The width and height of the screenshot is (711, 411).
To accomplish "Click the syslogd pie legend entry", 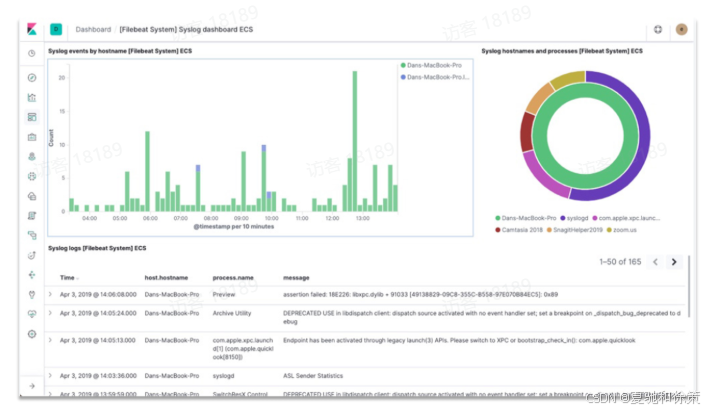I will pyautogui.click(x=574, y=218).
